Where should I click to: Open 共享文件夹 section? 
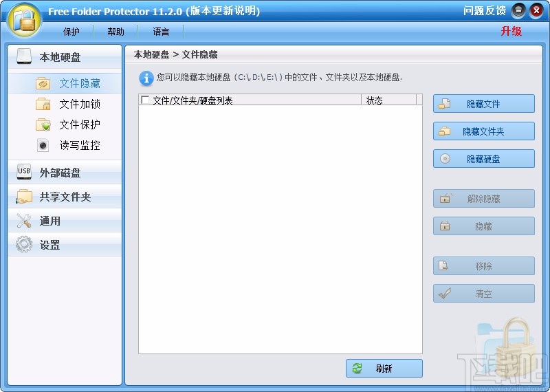coord(65,197)
